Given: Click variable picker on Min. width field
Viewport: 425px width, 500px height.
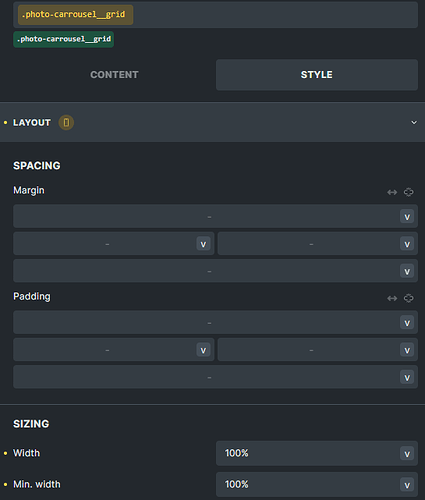Looking at the screenshot, I should coord(407,485).
